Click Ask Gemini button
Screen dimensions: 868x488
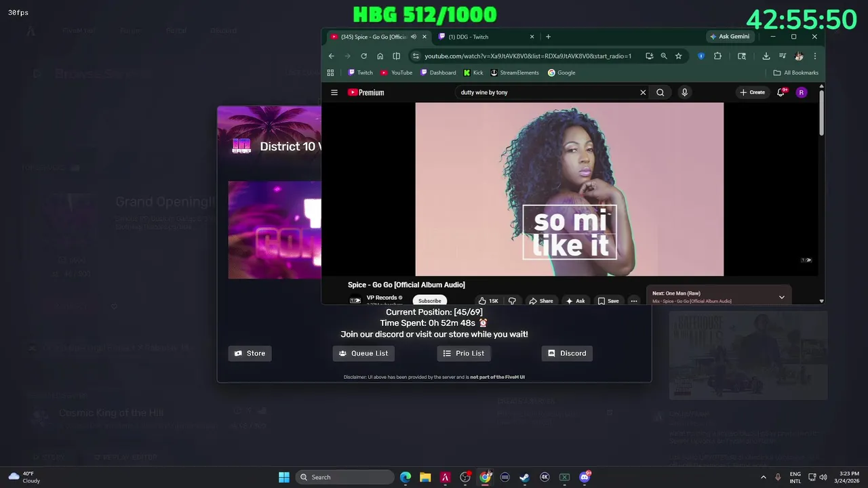[x=730, y=37]
